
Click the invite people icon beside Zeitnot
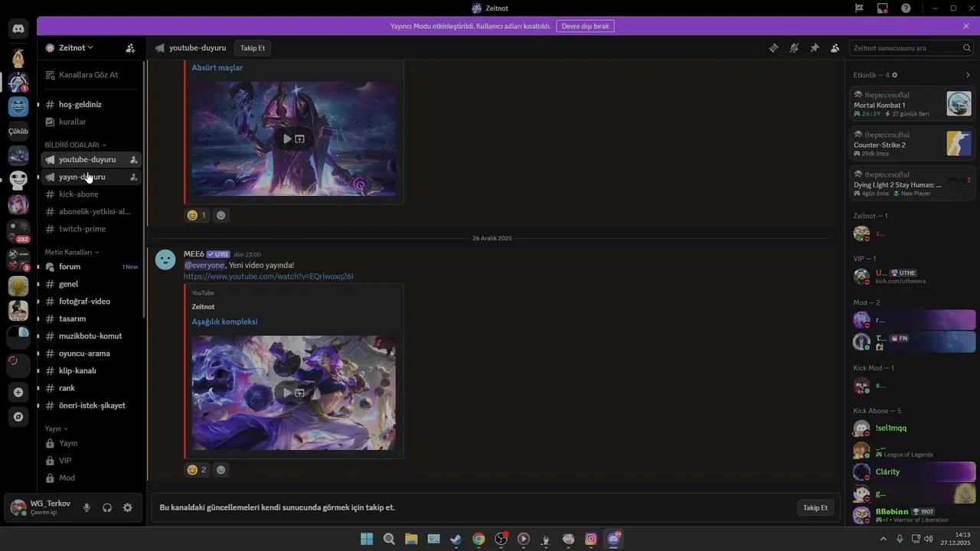pos(130,47)
